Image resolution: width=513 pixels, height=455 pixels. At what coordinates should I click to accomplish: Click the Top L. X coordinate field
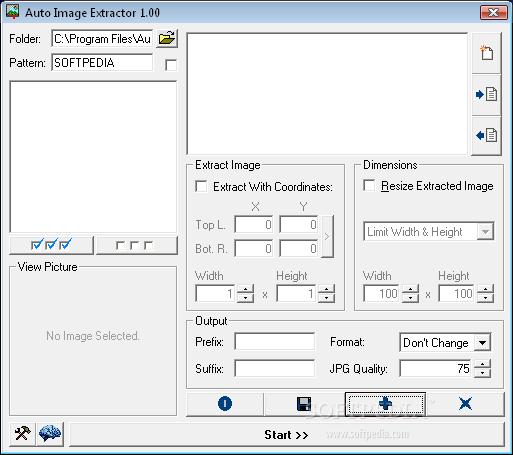pos(254,224)
